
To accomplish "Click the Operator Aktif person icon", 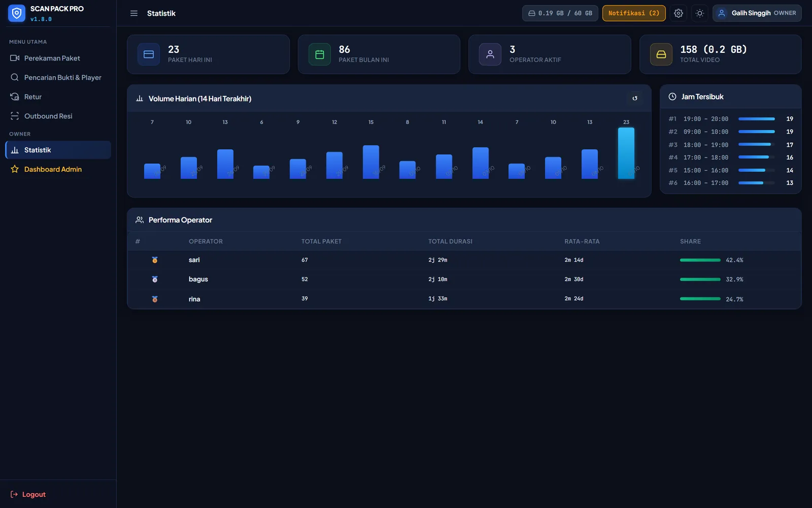I will [x=490, y=54].
